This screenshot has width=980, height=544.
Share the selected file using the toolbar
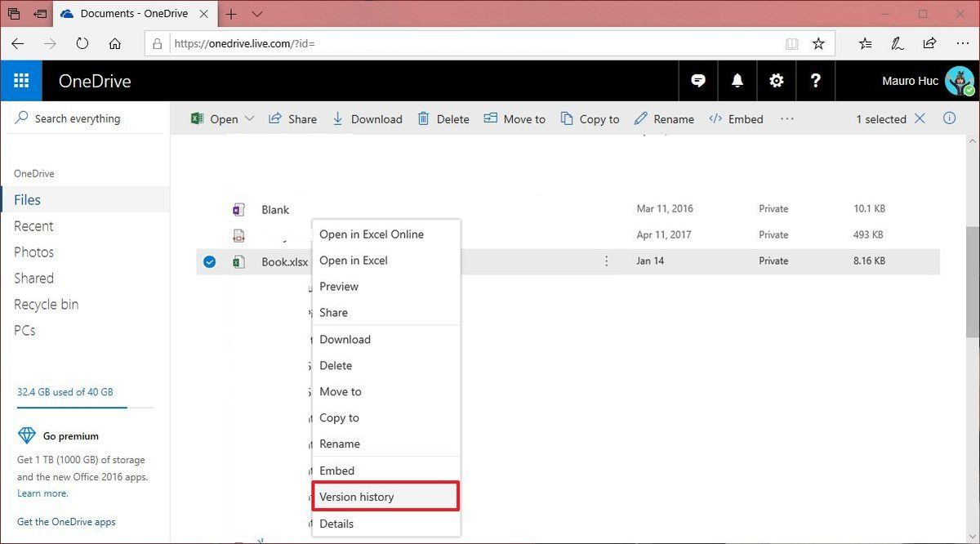(292, 118)
